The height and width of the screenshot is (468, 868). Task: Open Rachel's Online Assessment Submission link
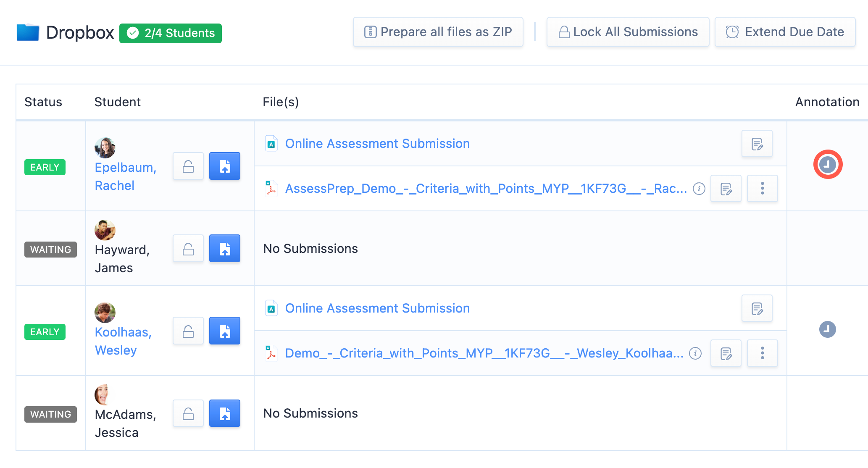377,143
